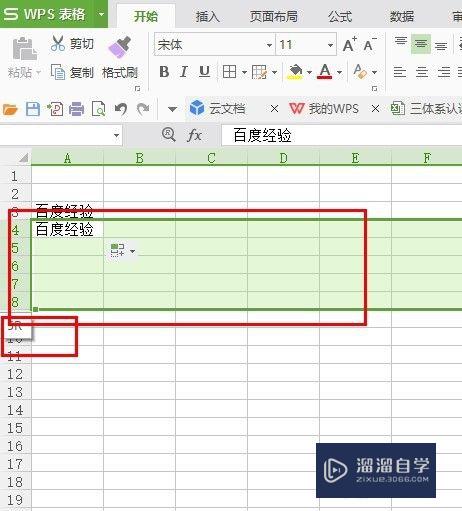Screen dimensions: 462x511
Task: Apply yellow fill color bucket
Action: point(295,72)
